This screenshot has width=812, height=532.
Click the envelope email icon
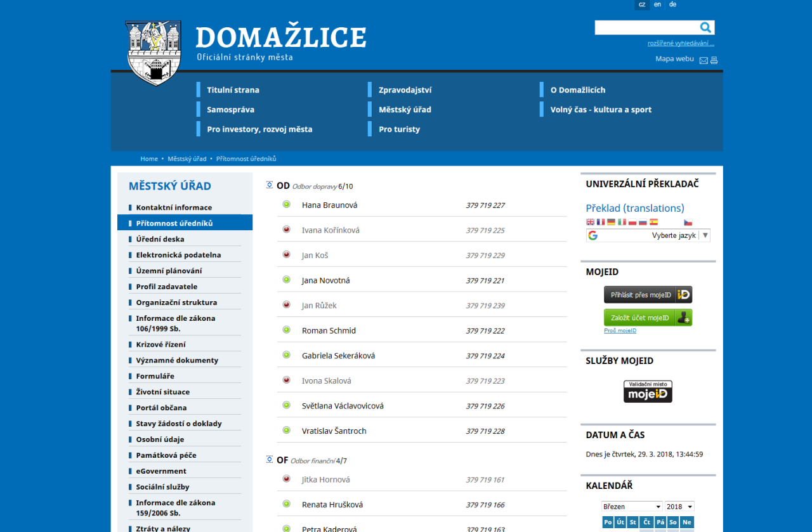pos(704,60)
